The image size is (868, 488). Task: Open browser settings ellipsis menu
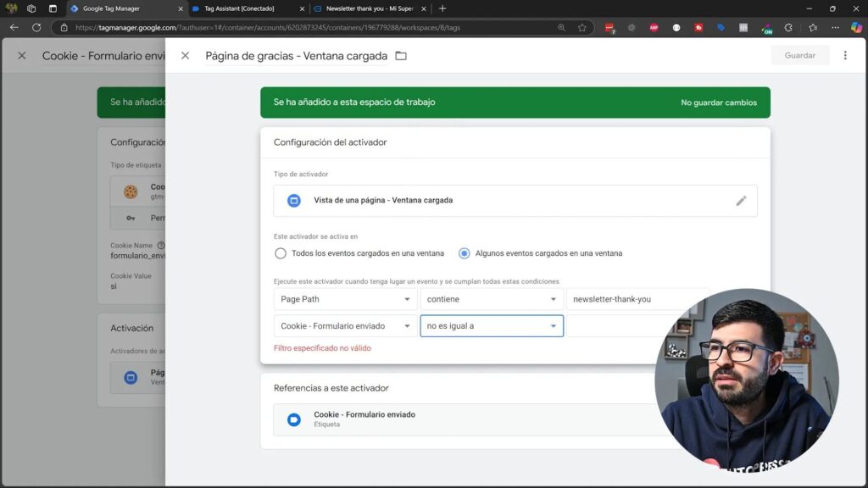[835, 27]
